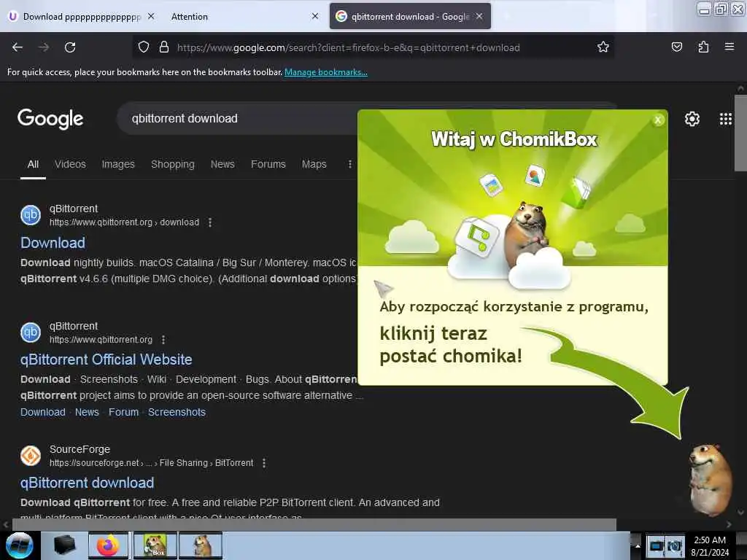Select the News search filter
This screenshot has width=747, height=560.
pyautogui.click(x=222, y=164)
